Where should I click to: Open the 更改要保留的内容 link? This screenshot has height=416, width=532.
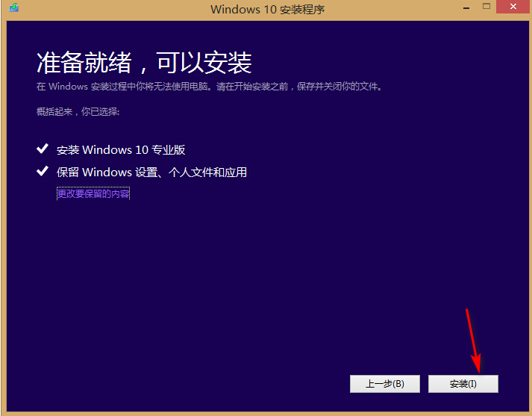(93, 193)
